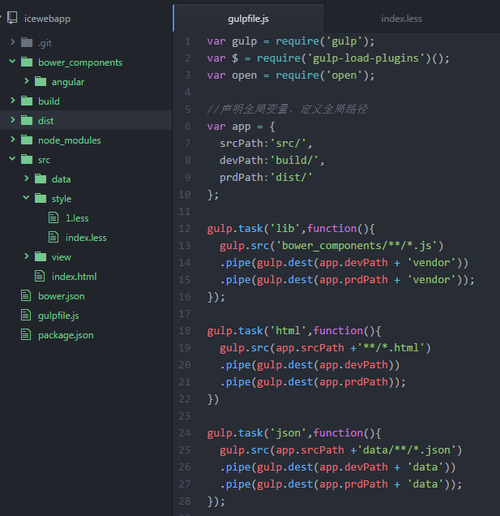Image resolution: width=500 pixels, height=516 pixels.
Task: Click the package.json file icon
Action: [x=26, y=334]
